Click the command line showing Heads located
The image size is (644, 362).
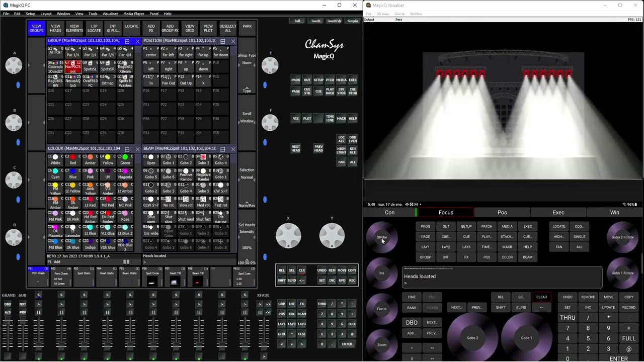pos(190,258)
